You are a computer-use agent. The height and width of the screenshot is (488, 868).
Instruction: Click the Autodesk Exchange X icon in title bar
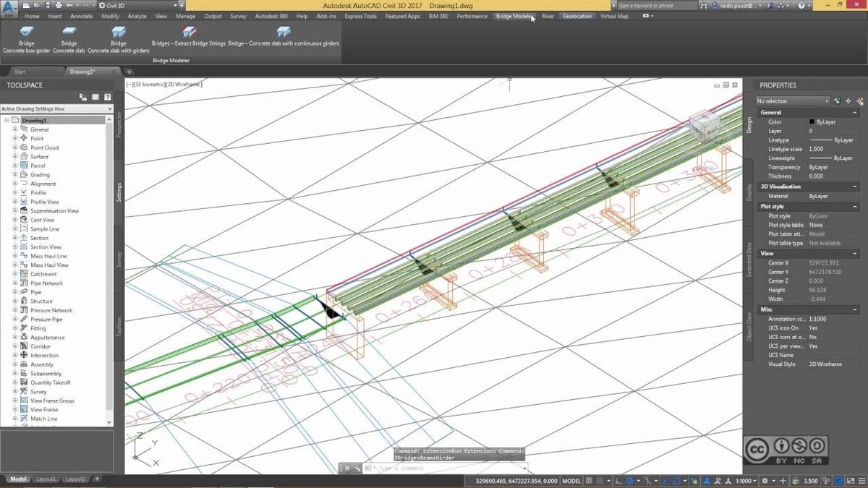click(769, 6)
